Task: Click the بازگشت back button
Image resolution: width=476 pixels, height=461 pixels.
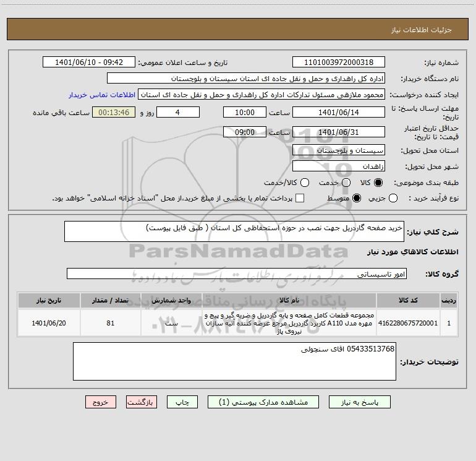Action: click(142, 402)
